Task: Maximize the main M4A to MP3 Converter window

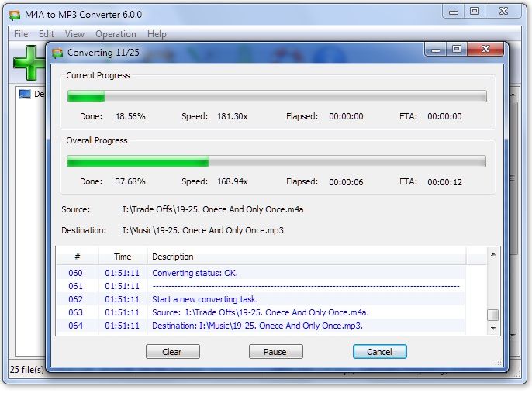Action: pyautogui.click(x=475, y=11)
